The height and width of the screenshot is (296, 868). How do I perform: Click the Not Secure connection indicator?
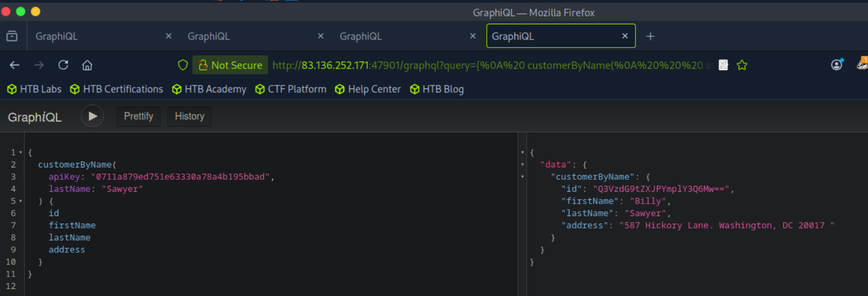pyautogui.click(x=230, y=65)
